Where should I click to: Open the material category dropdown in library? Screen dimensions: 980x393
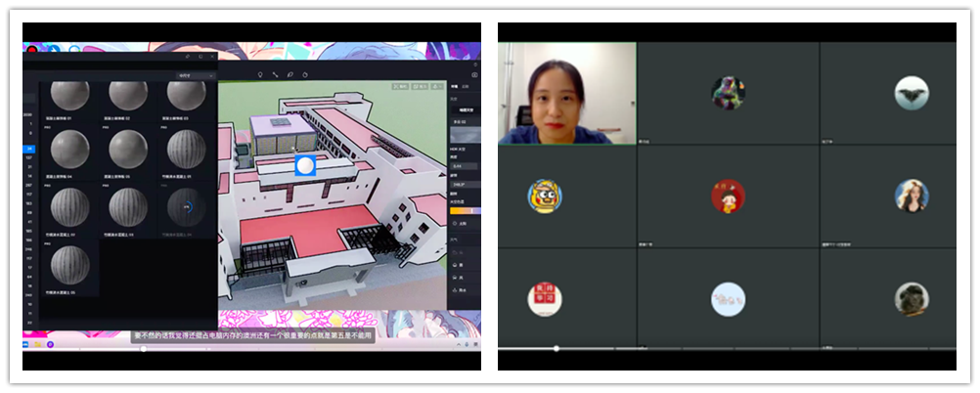[x=196, y=75]
